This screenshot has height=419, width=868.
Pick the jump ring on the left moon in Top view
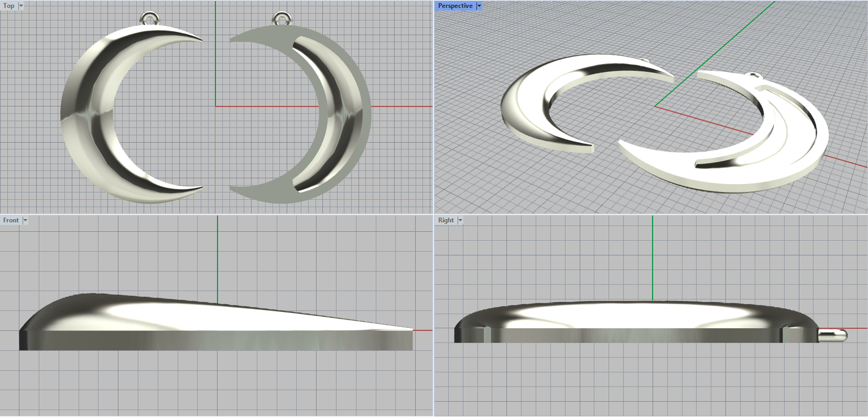149,18
